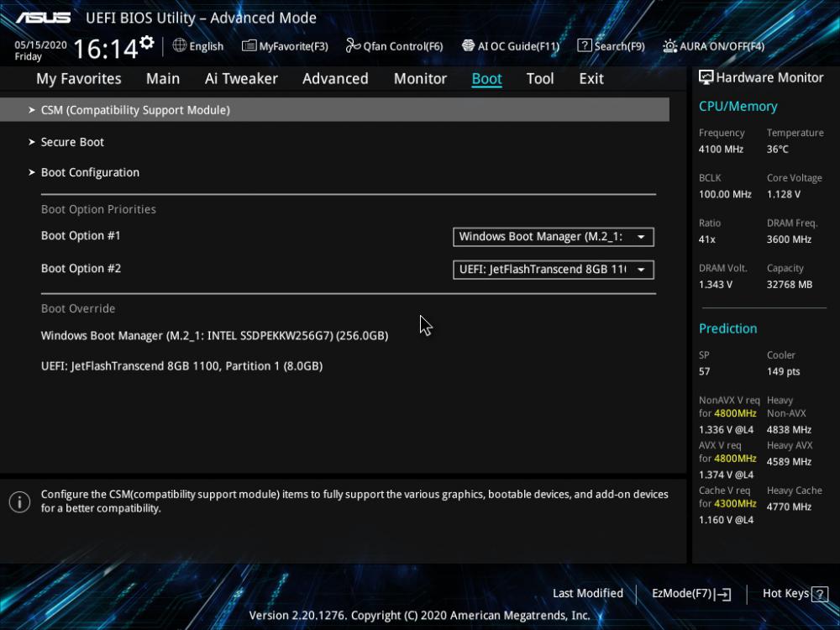Click the ASUS logo
Image resolution: width=840 pixels, height=630 pixels.
click(x=43, y=18)
